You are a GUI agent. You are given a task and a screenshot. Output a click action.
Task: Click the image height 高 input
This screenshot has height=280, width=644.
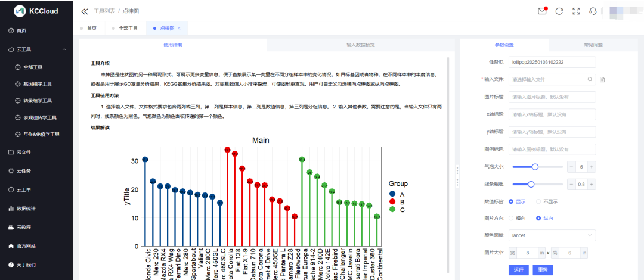[569, 253]
